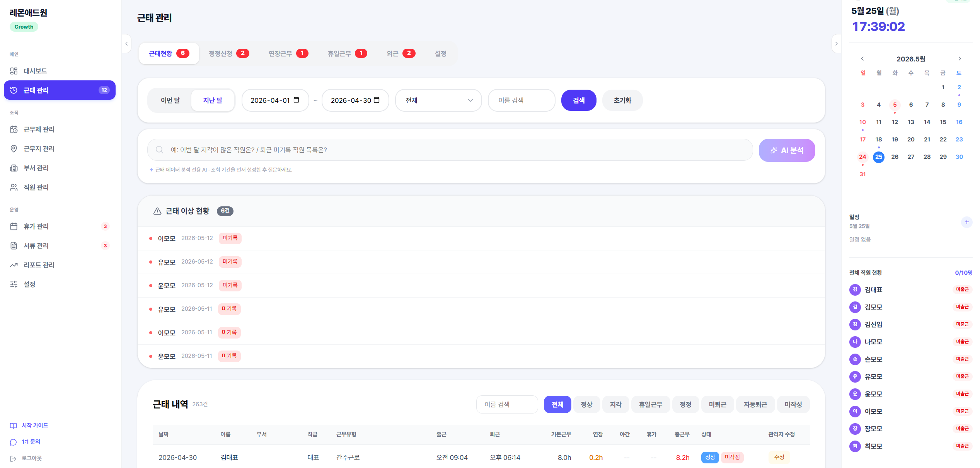The width and height of the screenshot is (980, 468).
Task: Open 리포트 관리 trend icon
Action: click(14, 265)
